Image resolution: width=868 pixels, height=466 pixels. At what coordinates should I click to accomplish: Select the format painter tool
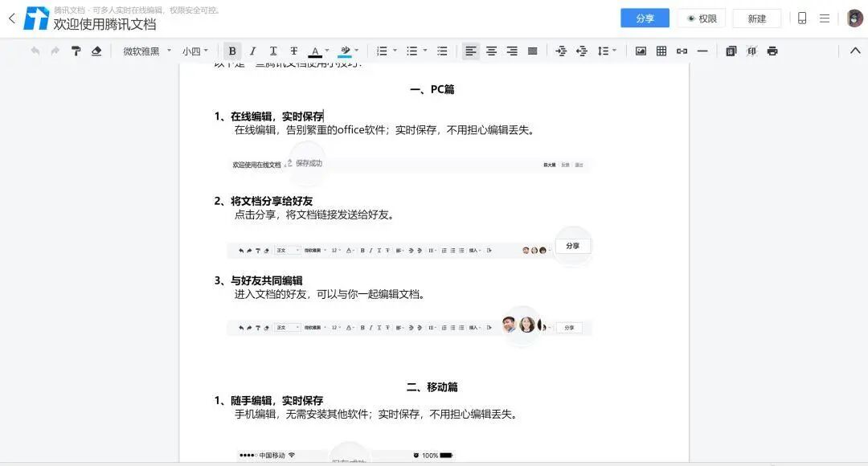coord(76,51)
